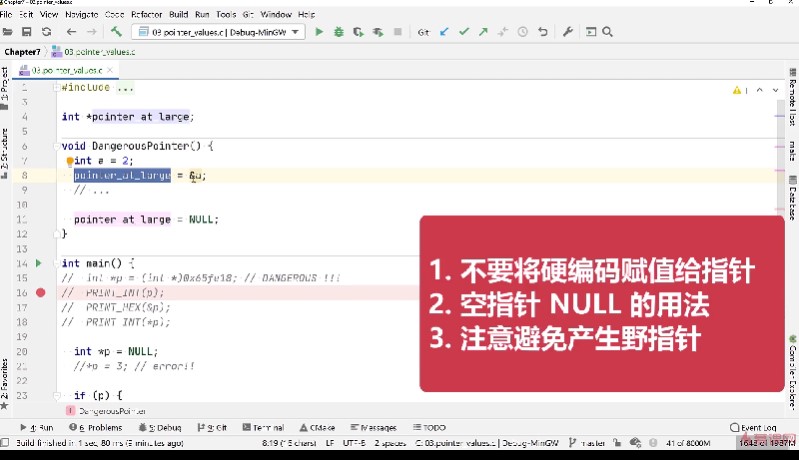Click the warning indicator in editor corner
This screenshot has height=460, width=799.
pos(739,90)
